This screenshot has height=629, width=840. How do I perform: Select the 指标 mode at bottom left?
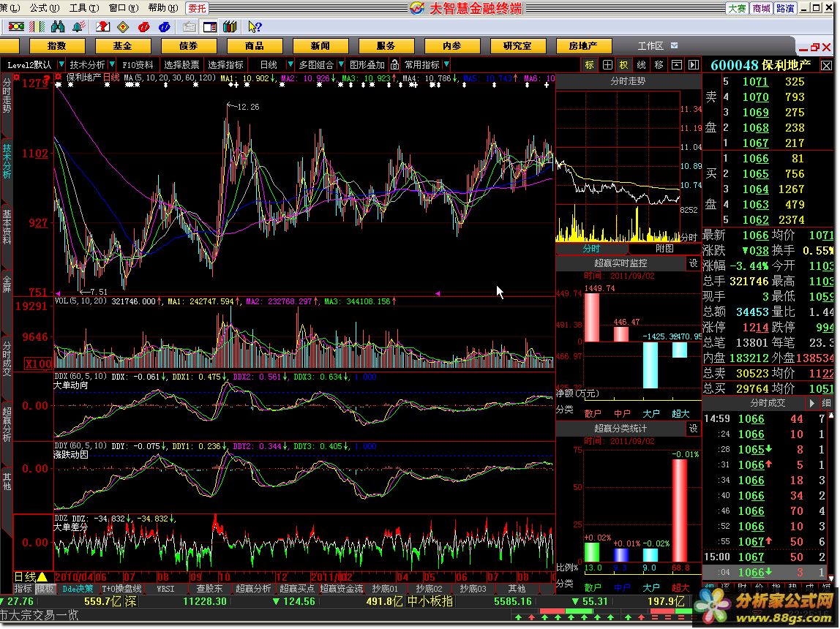23,588
